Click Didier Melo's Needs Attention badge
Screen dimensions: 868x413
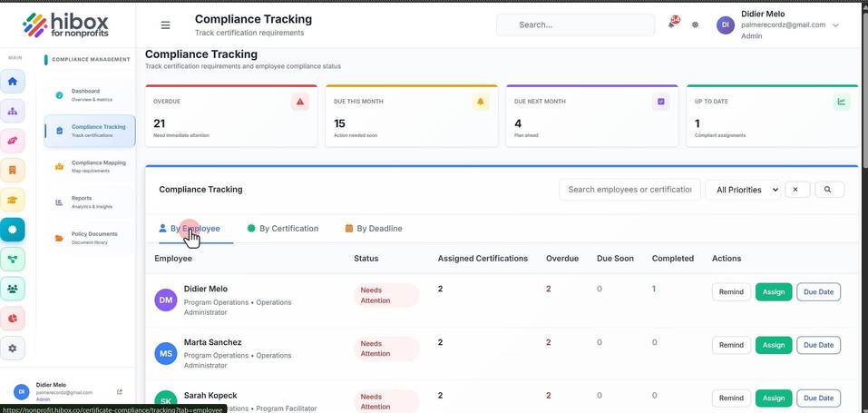(x=385, y=295)
